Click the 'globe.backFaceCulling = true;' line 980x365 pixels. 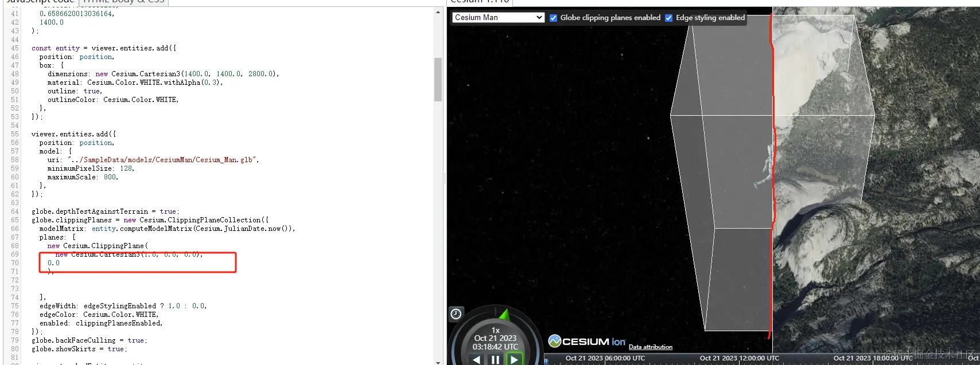pyautogui.click(x=90, y=340)
